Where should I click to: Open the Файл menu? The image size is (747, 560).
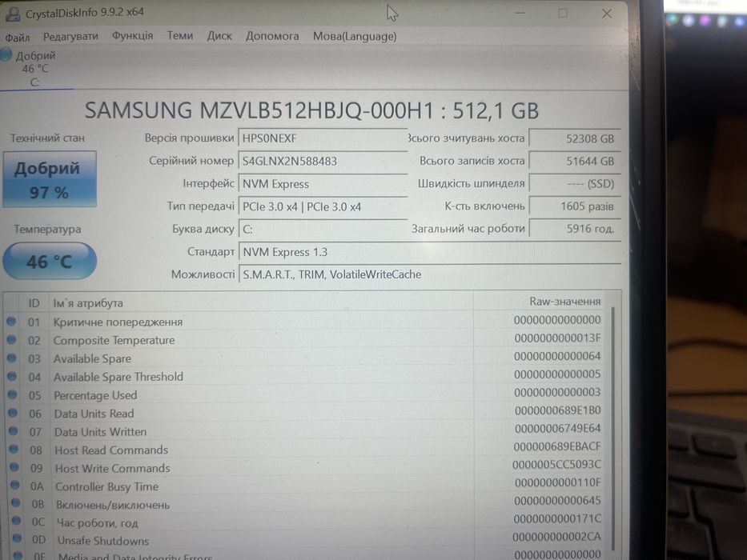[x=17, y=37]
